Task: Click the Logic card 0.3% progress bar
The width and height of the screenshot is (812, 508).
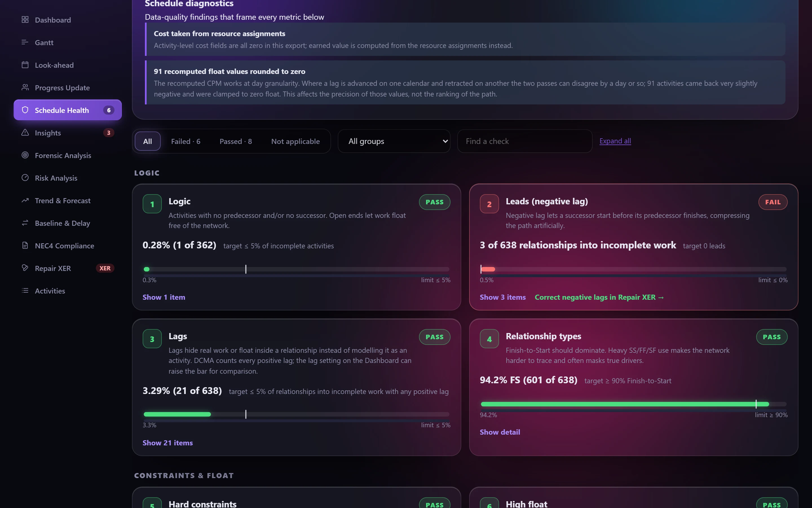Action: tap(296, 269)
